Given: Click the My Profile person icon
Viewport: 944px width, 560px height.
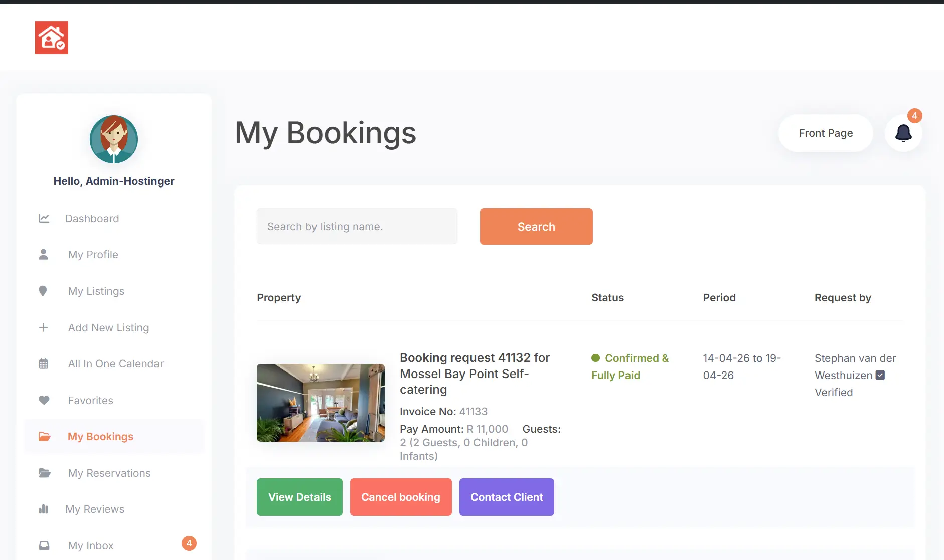Looking at the screenshot, I should [44, 255].
